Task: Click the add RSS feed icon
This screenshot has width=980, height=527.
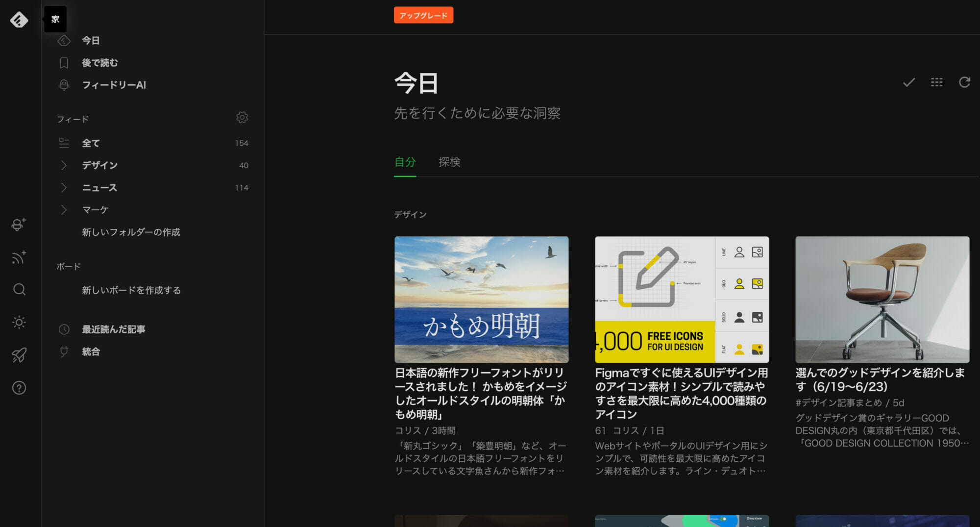Action: [19, 257]
